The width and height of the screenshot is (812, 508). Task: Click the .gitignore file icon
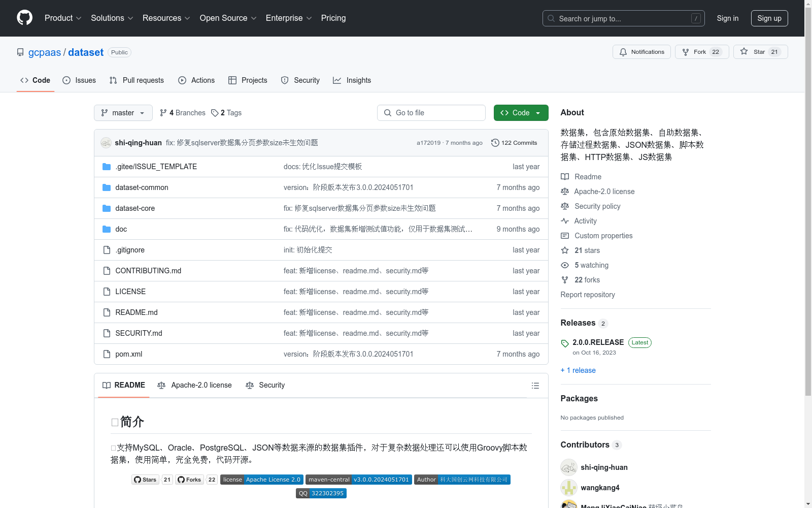(107, 250)
